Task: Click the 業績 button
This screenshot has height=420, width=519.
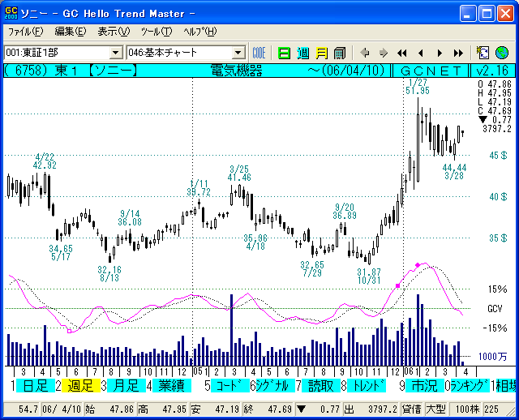Action: click(x=171, y=386)
